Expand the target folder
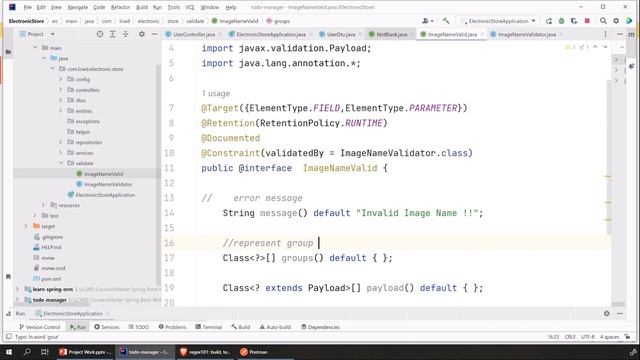640x360 pixels. coord(26,226)
